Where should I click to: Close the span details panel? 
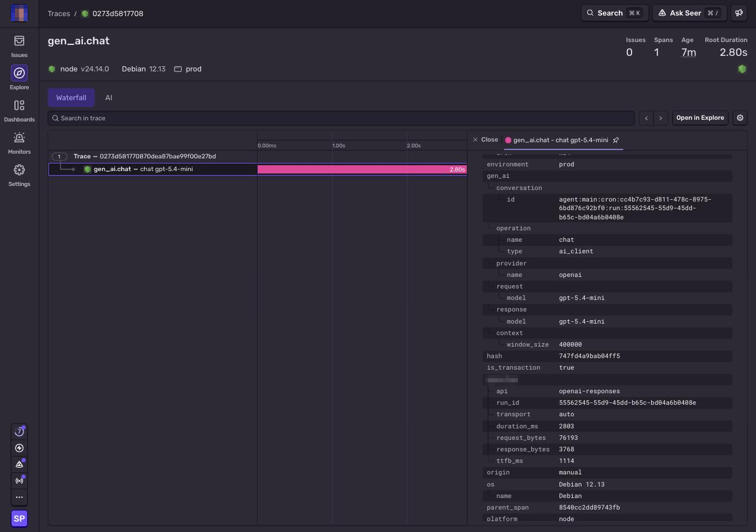485,140
